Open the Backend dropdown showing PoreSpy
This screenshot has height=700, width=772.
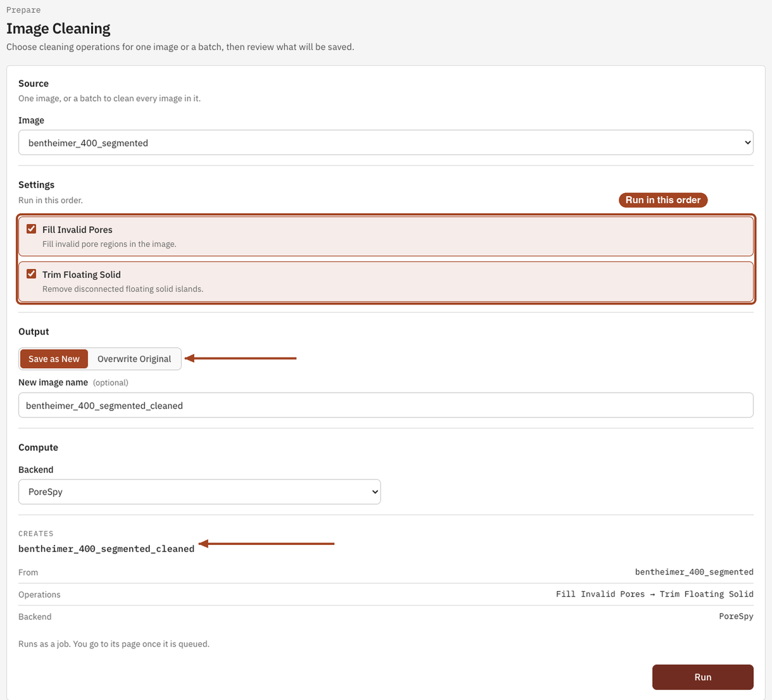click(x=199, y=492)
